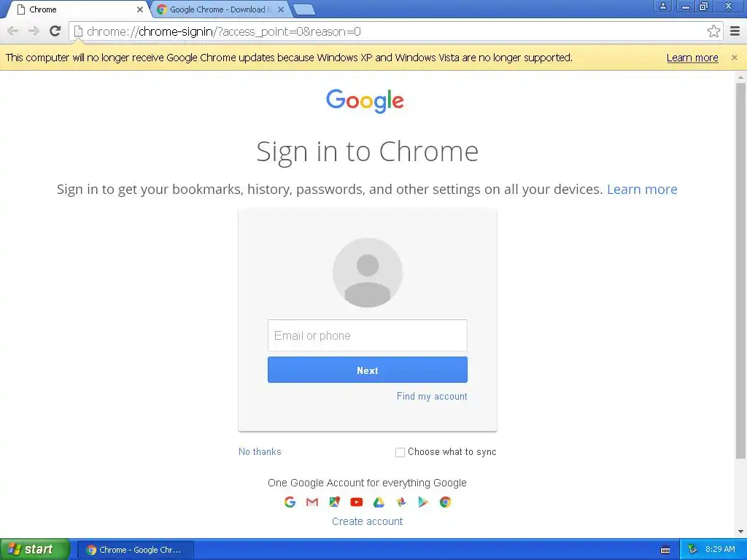Click the page icon in address bar
Screen dimensions: 747x560
point(79,31)
